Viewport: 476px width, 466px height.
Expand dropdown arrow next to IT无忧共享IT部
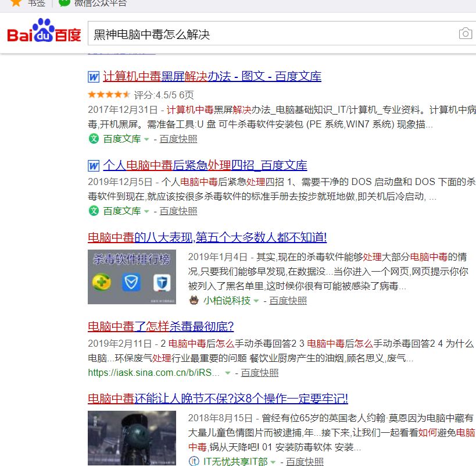click(273, 462)
